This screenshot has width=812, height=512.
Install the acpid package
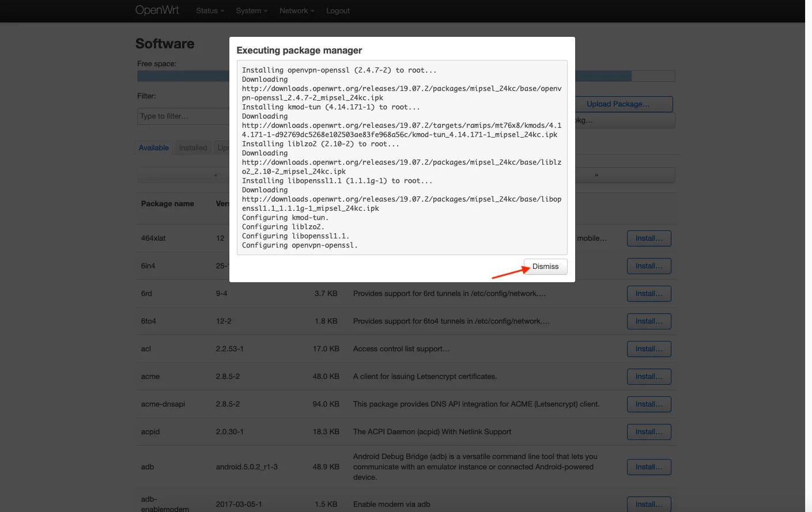(649, 432)
